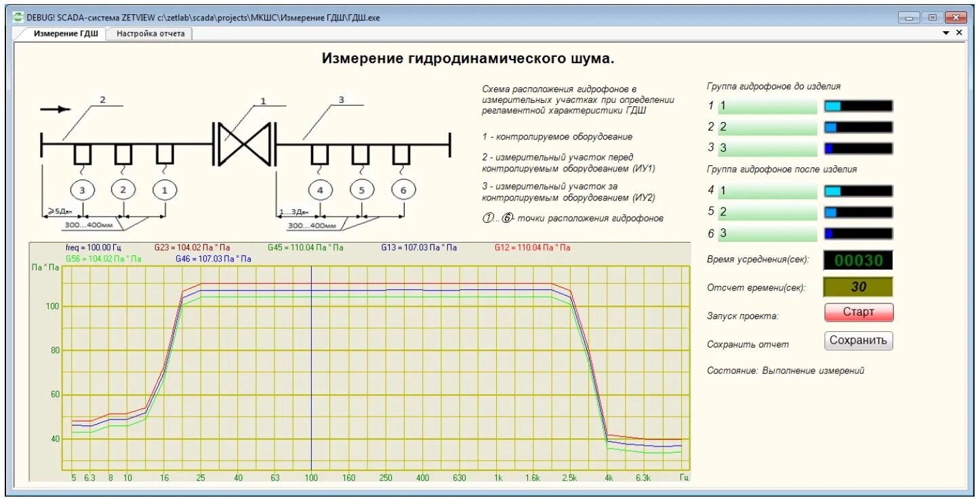Viewport: 980px width, 500px height.
Task: Select hydrophone channel field in row 1
Action: pos(767,106)
